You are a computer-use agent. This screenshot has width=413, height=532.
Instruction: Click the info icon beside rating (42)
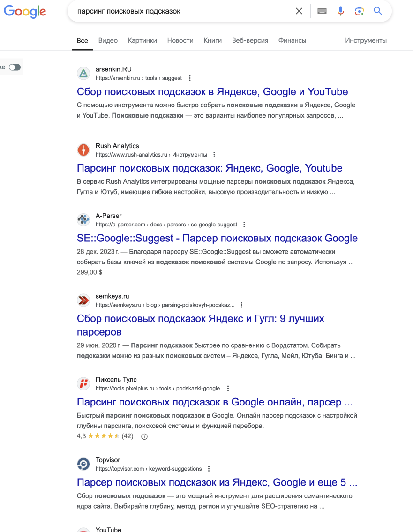click(144, 437)
